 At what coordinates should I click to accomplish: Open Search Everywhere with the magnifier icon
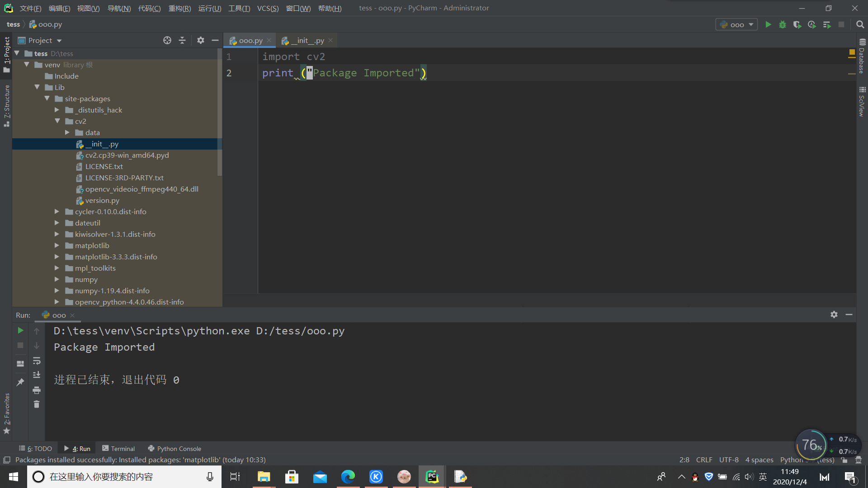pyautogui.click(x=860, y=24)
